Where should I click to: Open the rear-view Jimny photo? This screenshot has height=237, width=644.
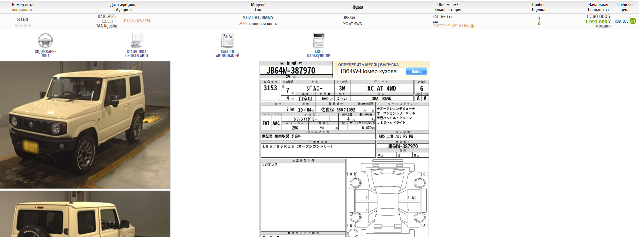point(85,214)
